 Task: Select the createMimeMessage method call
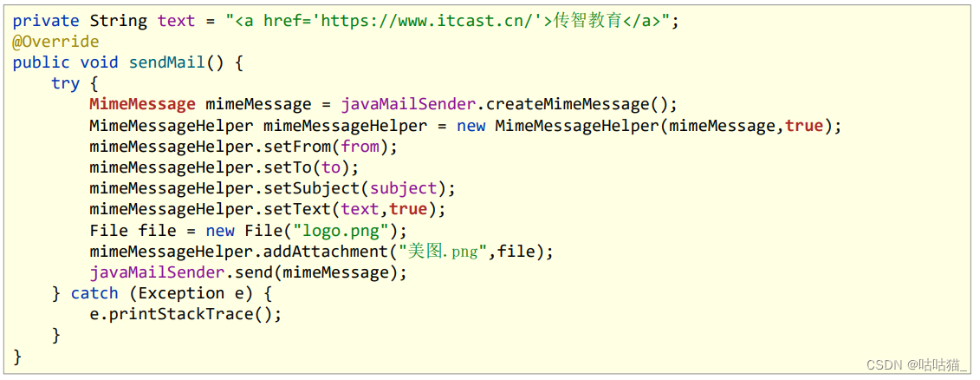coord(572,104)
